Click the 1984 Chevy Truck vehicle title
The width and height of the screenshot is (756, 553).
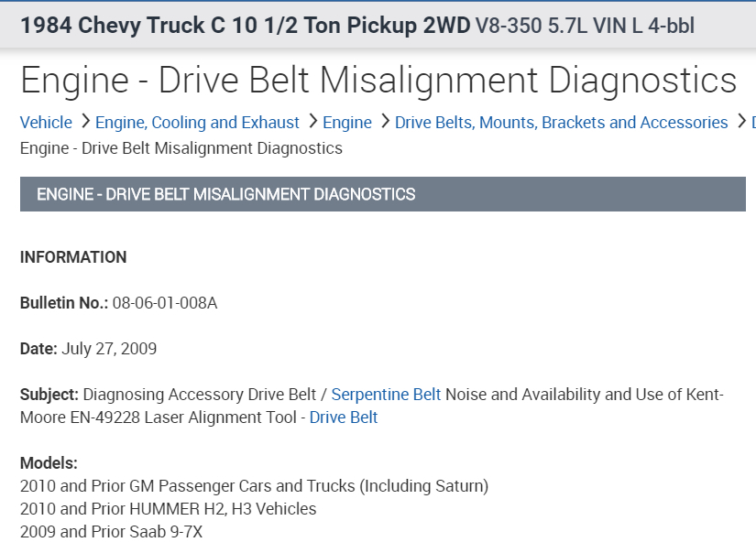[x=245, y=25]
